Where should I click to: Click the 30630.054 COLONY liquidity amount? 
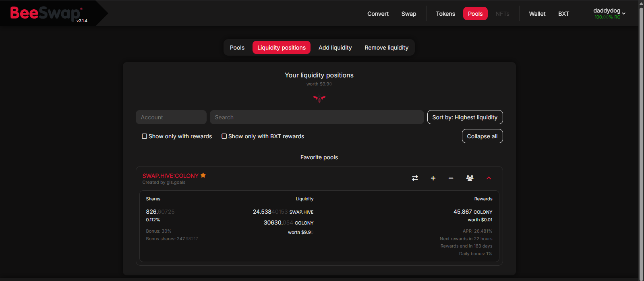289,223
